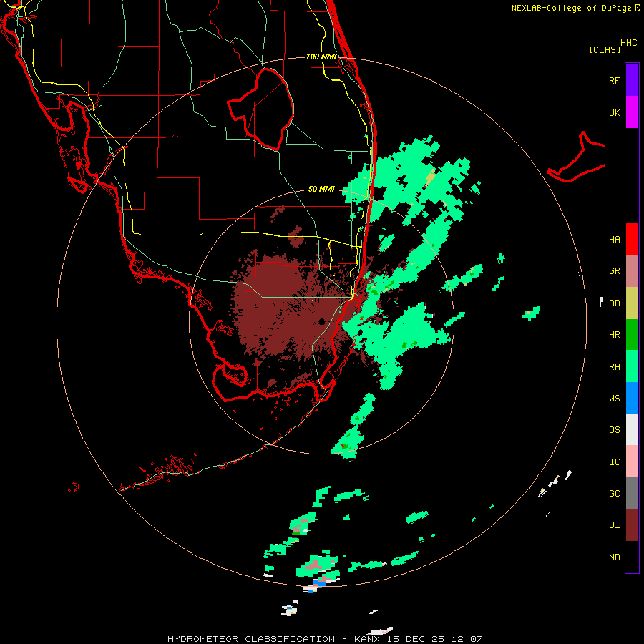Screen dimensions: 644x644
Task: Click the GR legend label
Action: 614,271
